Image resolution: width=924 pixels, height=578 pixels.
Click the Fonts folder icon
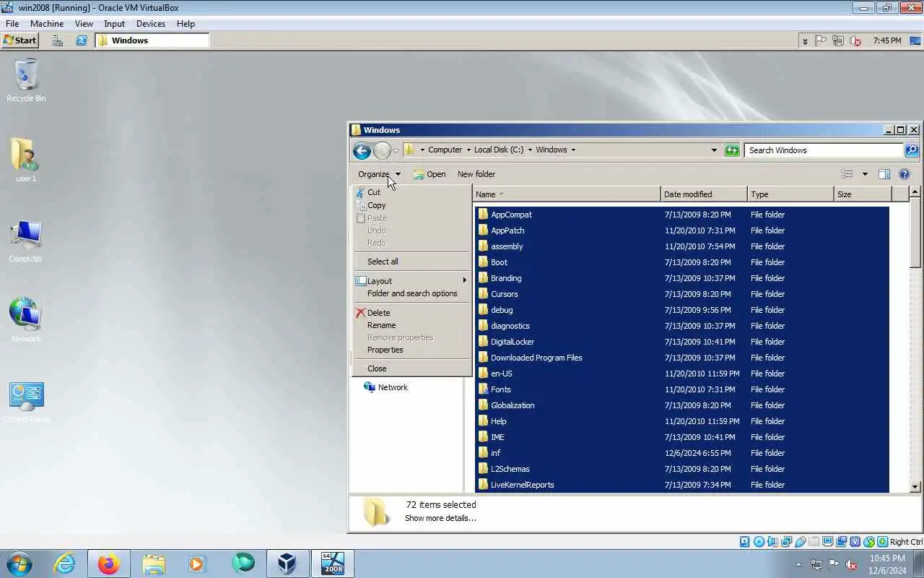pos(483,389)
